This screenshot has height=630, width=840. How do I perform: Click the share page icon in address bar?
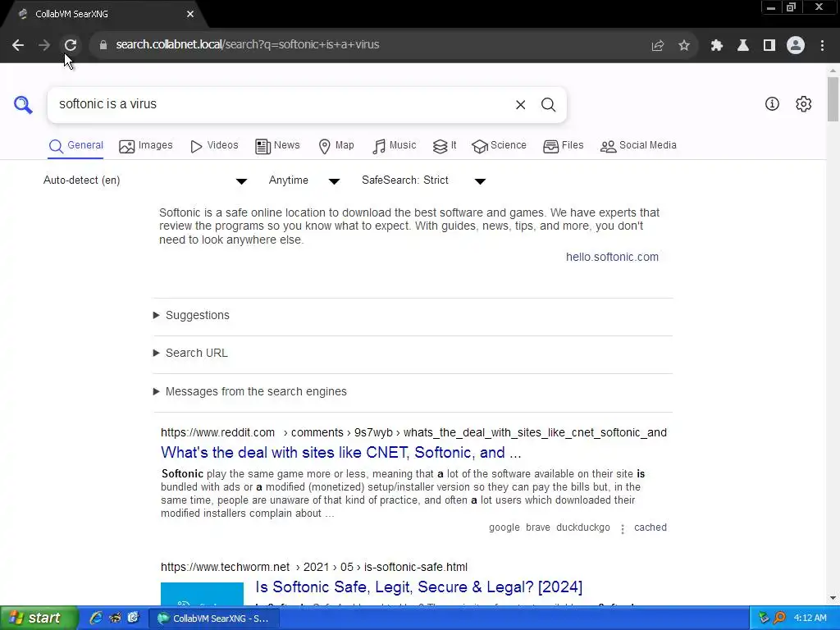pyautogui.click(x=658, y=46)
